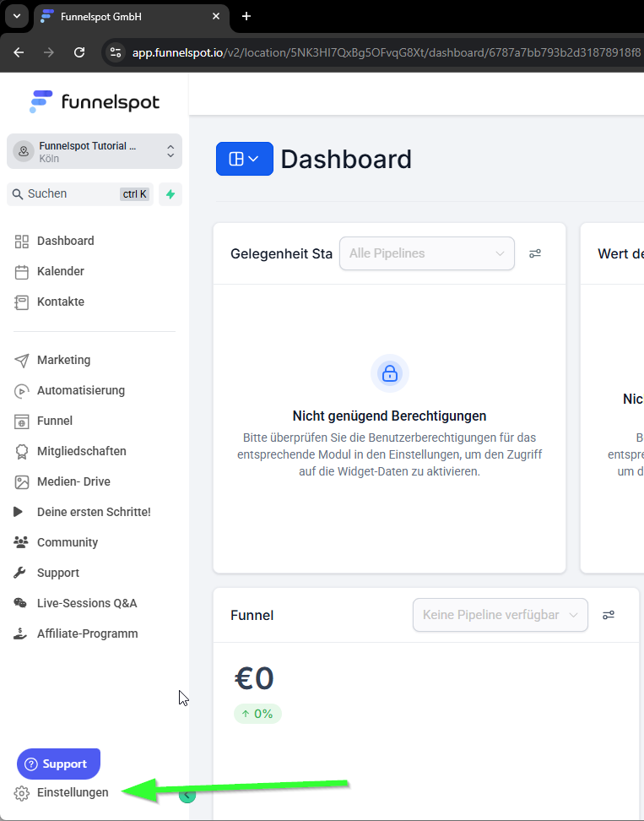Open filter settings icon on Funnel widget

609,615
